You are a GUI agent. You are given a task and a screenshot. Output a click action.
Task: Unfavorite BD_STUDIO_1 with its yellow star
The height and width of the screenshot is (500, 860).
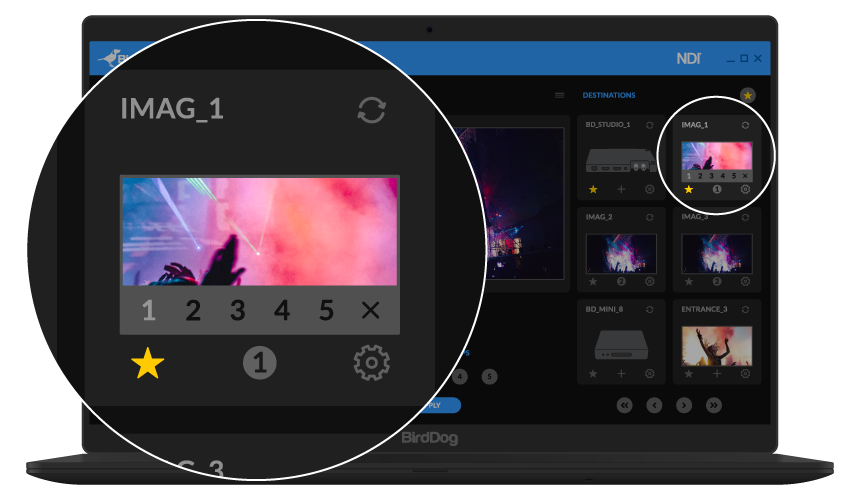pyautogui.click(x=593, y=189)
